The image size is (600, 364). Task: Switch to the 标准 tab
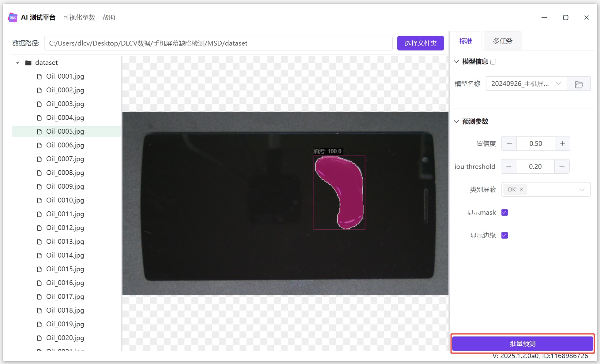[x=466, y=41]
